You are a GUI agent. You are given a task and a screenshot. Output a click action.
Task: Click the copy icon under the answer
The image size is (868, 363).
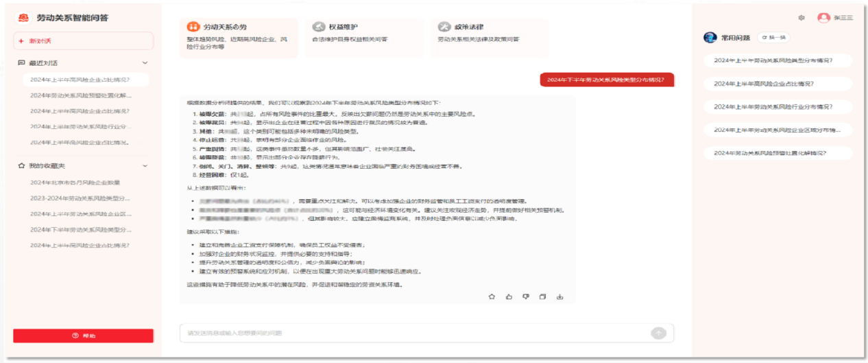coord(542,296)
